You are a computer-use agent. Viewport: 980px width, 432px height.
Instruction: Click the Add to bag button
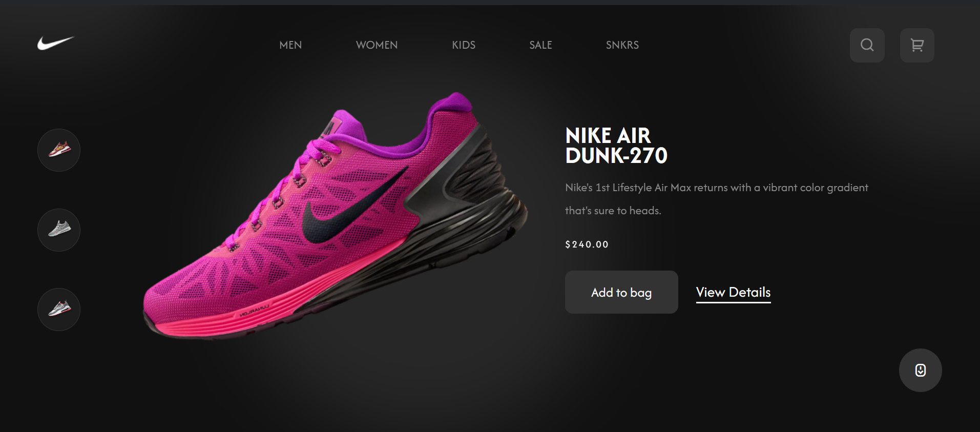pyautogui.click(x=621, y=292)
